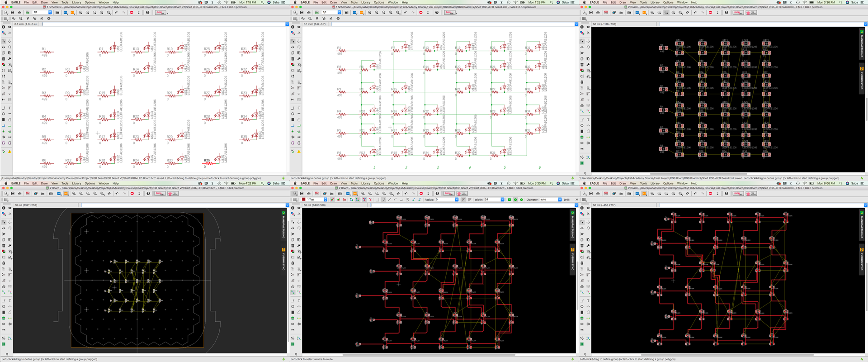Select the Group tool in 1:28 PM schematic
This screenshot has width=868, height=362.
[x=292, y=41]
